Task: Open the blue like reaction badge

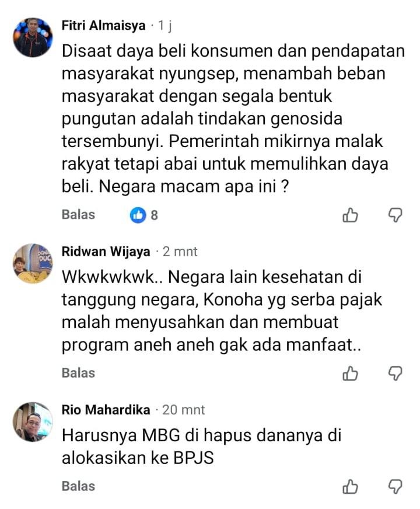Action: pos(138,215)
